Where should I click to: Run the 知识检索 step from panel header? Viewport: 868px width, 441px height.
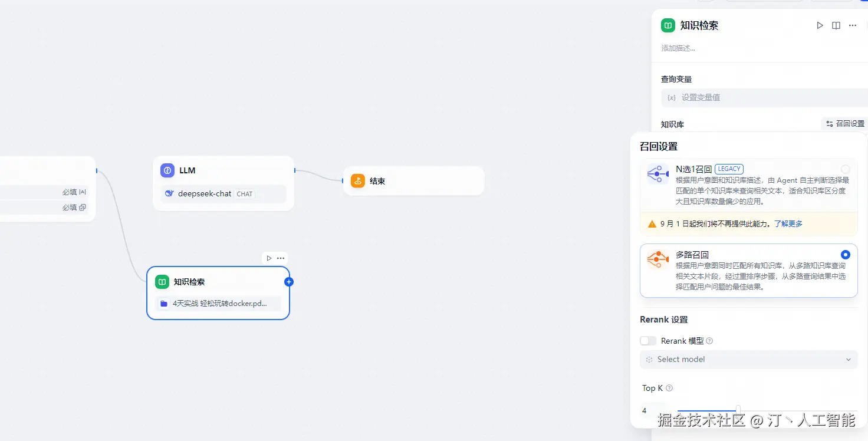(820, 25)
